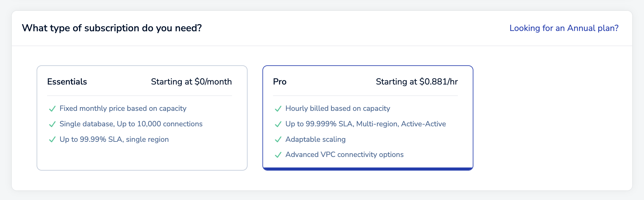Click checkmark beside Fixed monthly price
Viewport: 644px width, 200px height.
52,109
